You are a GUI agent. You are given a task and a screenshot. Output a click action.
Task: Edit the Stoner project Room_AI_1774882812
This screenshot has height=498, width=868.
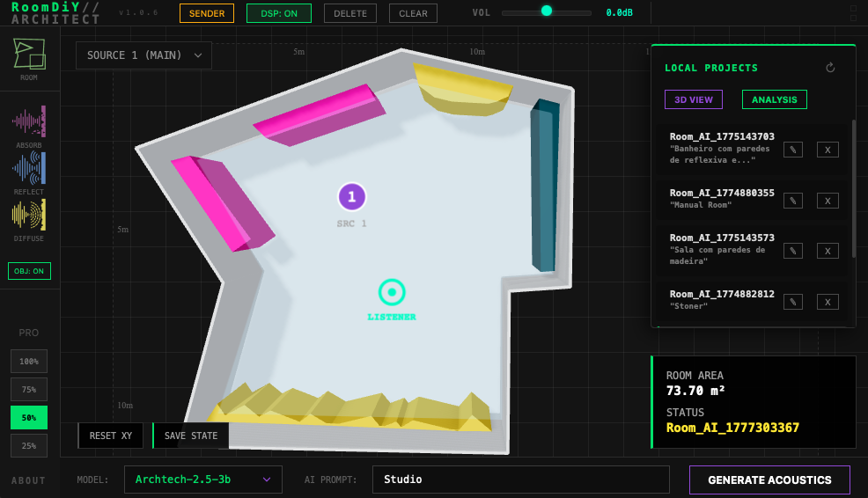pyautogui.click(x=793, y=302)
